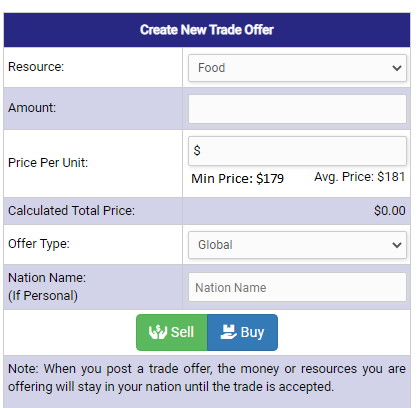Click the Amount input field

coord(297,109)
